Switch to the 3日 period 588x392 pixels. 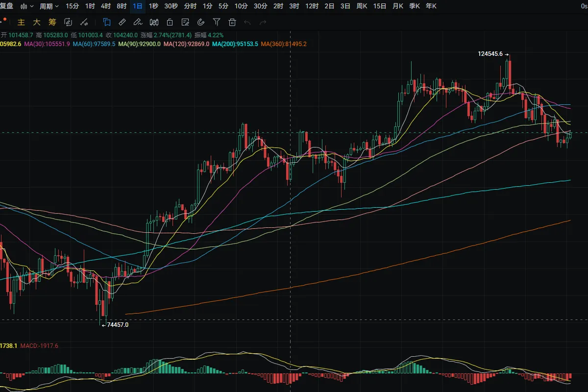click(345, 6)
